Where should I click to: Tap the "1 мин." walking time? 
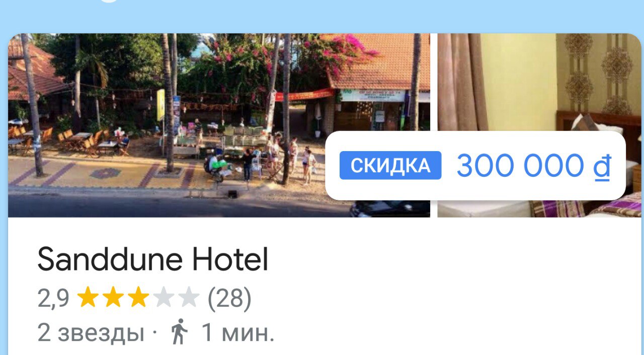click(x=238, y=332)
